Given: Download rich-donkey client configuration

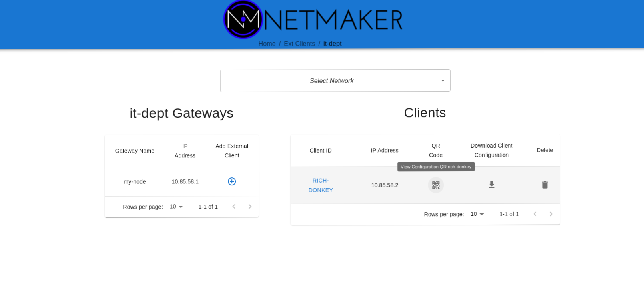Looking at the screenshot, I should point(492,185).
